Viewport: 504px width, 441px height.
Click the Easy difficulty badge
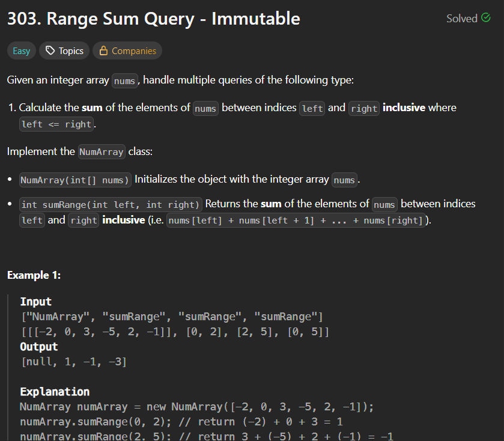(21, 51)
